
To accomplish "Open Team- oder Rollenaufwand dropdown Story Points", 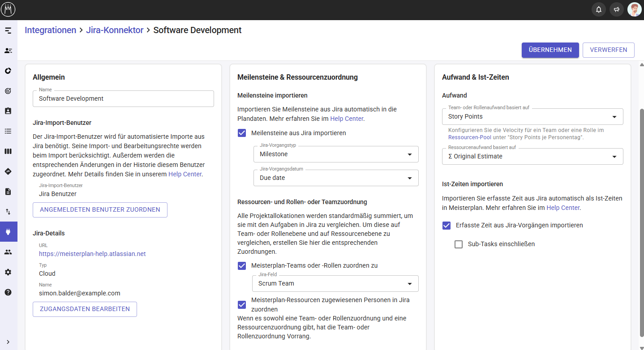I will tap(532, 116).
